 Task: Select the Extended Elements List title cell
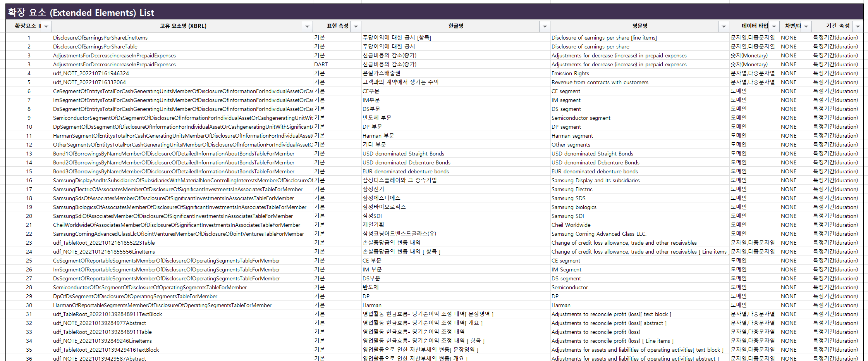(81, 12)
